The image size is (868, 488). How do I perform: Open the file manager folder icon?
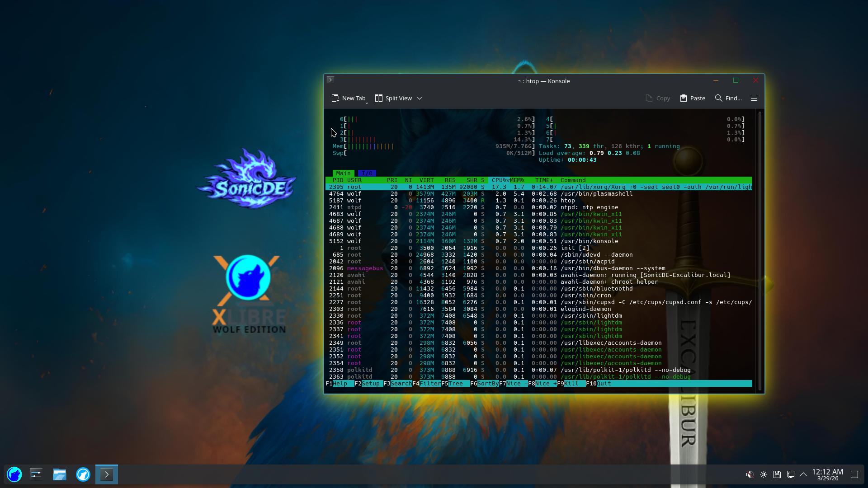[x=60, y=474]
